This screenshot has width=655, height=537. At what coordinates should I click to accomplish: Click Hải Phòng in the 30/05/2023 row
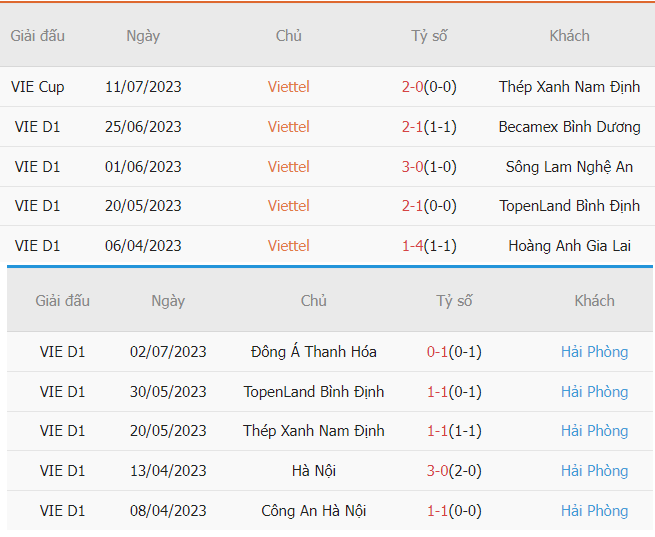tap(594, 392)
